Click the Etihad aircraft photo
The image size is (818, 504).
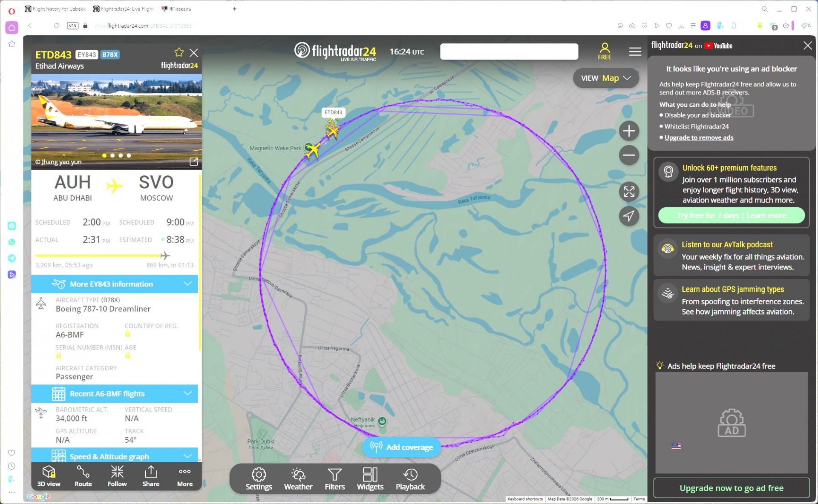116,122
